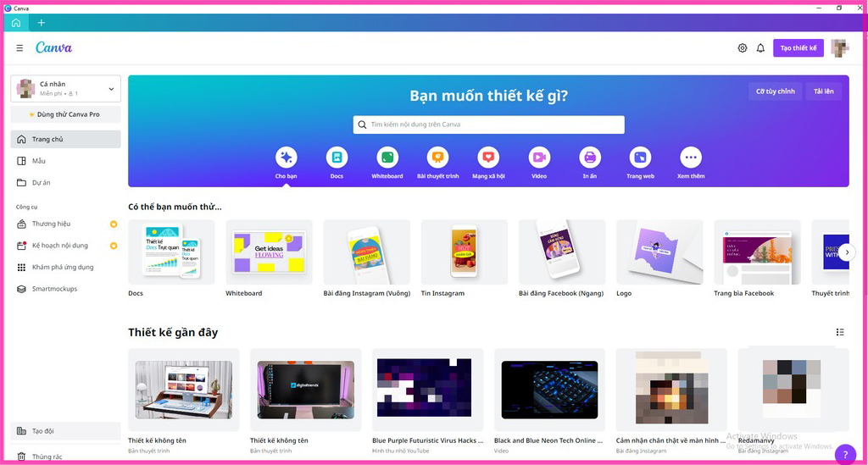Open Kế hoạch nội dung in sidebar
The image size is (868, 465).
66,246
